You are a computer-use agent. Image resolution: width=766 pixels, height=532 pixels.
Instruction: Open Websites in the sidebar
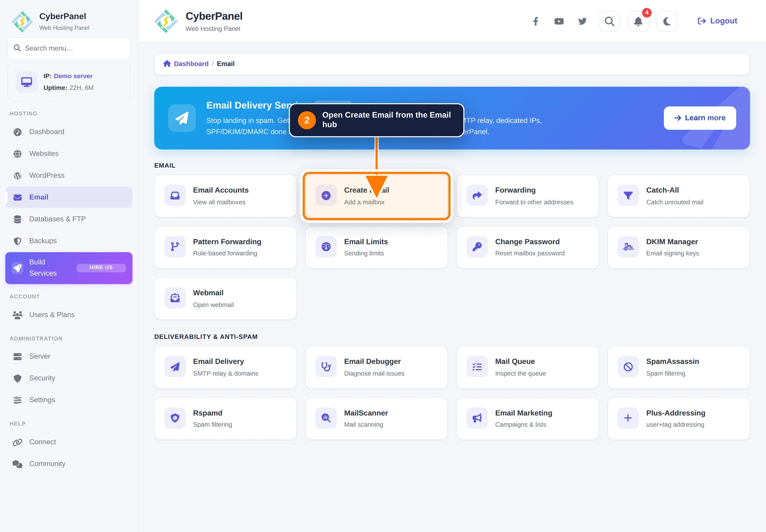69,154
